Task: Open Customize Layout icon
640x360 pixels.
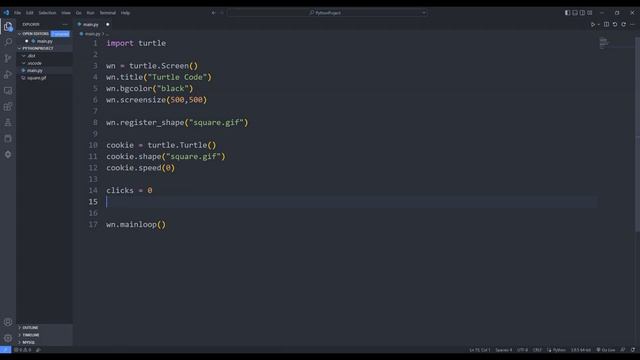Action: coord(590,13)
